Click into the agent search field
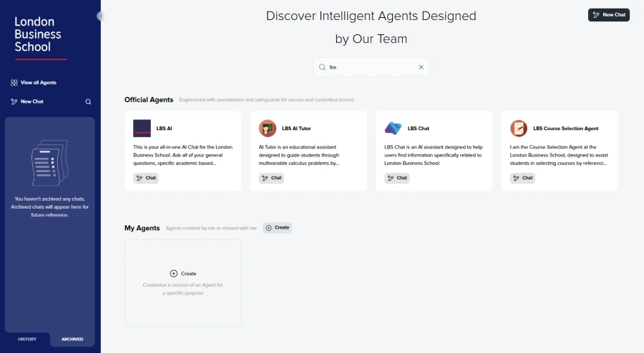The height and width of the screenshot is (353, 644). 369,67
